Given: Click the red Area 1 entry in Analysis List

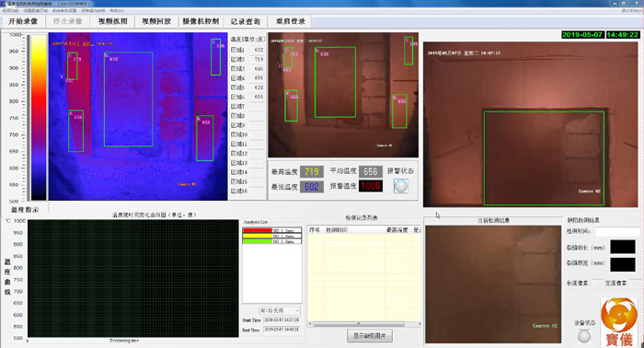Looking at the screenshot, I should coord(272,230).
